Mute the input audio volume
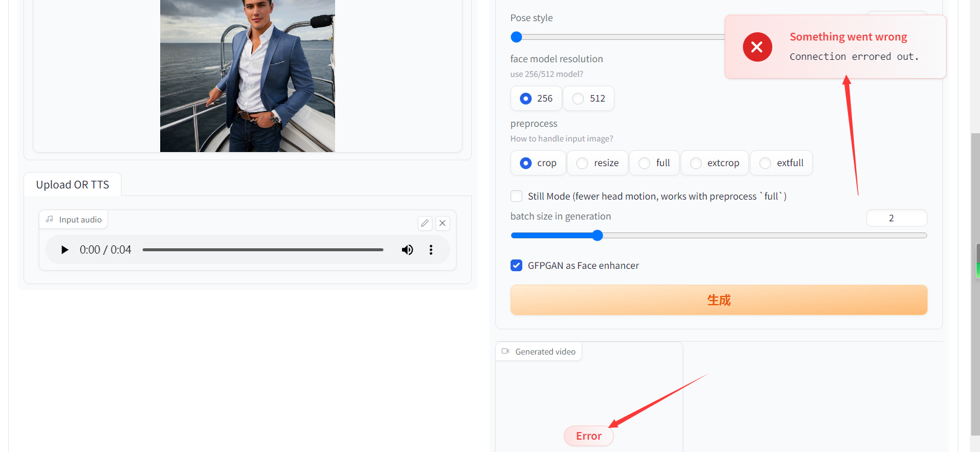The image size is (980, 452). [x=407, y=250]
